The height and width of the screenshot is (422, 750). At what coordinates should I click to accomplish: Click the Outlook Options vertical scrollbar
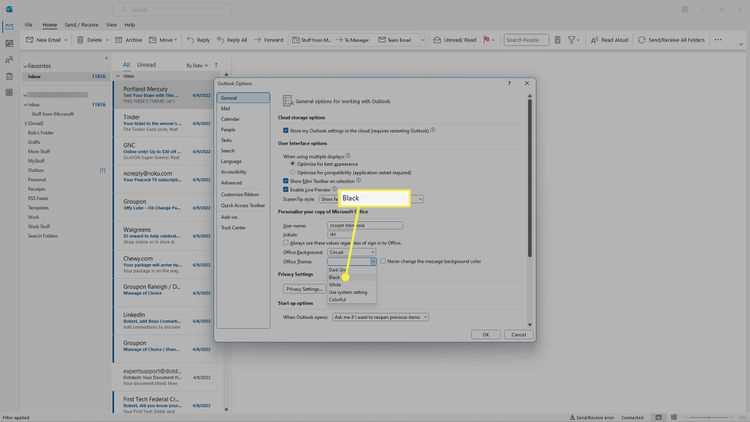click(529, 178)
